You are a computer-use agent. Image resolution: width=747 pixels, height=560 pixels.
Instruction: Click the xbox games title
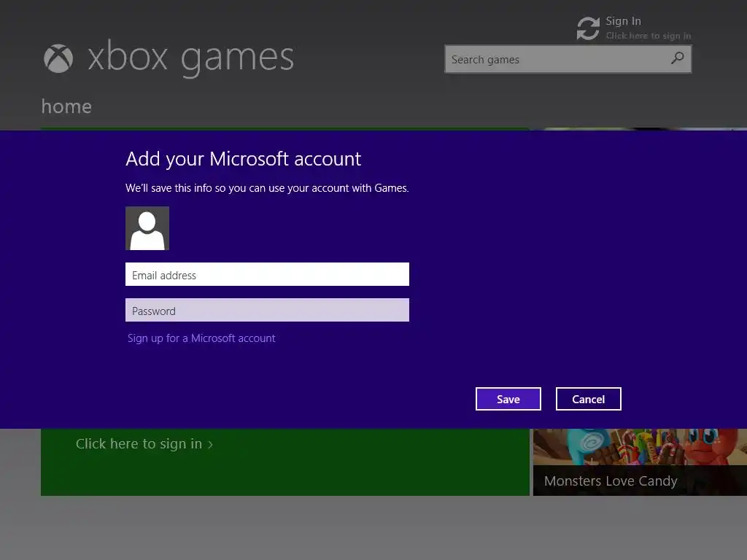(x=190, y=58)
